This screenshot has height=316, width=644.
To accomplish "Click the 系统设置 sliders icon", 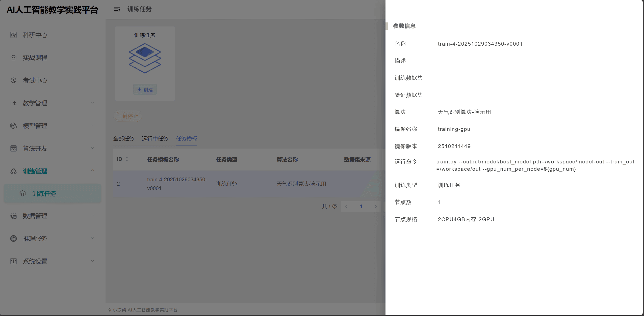I will [13, 261].
